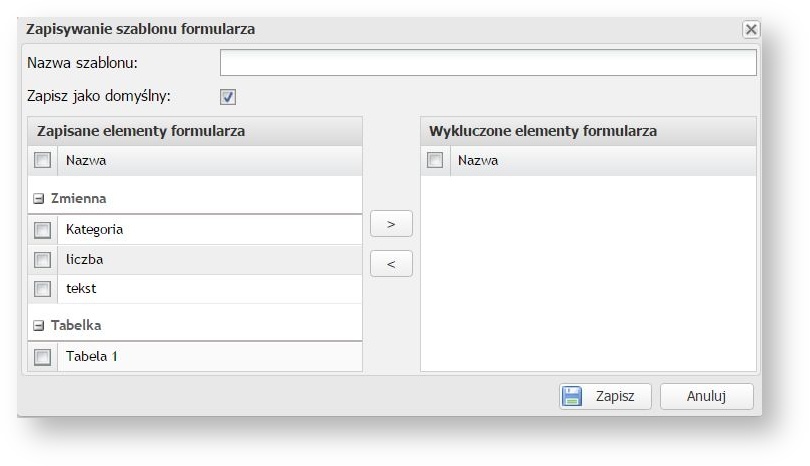Close the template saving dialog
Screen dimensions: 810x466
[x=750, y=30]
